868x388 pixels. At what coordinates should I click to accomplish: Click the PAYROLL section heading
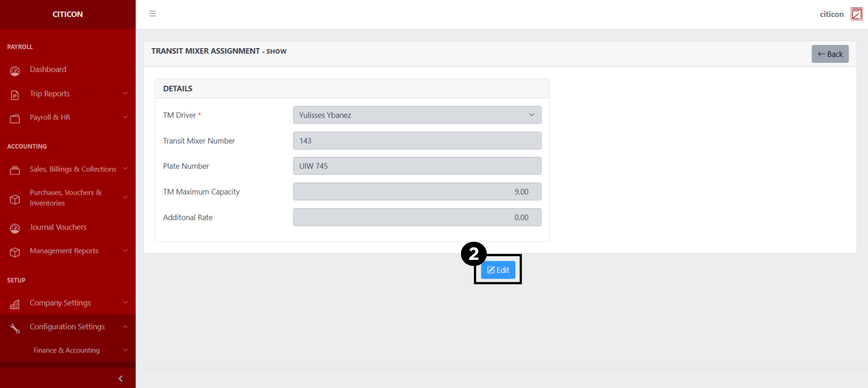tap(20, 47)
